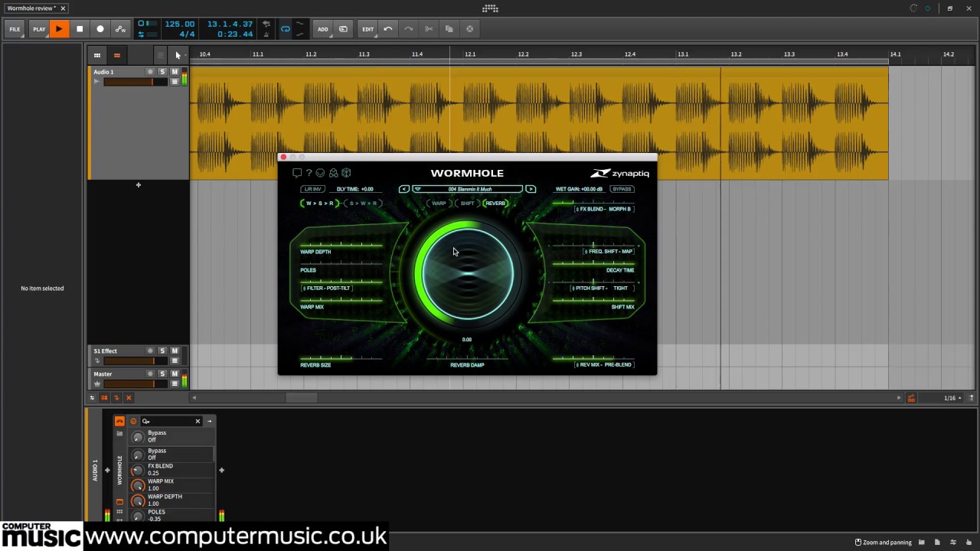Image resolution: width=980 pixels, height=551 pixels.
Task: Mute the S1 Effect track
Action: (x=175, y=350)
